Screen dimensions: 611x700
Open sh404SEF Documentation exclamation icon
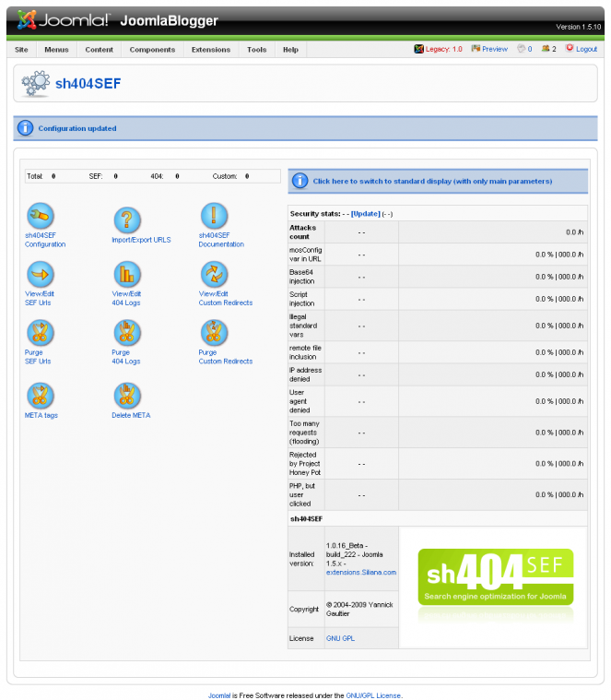pos(214,216)
